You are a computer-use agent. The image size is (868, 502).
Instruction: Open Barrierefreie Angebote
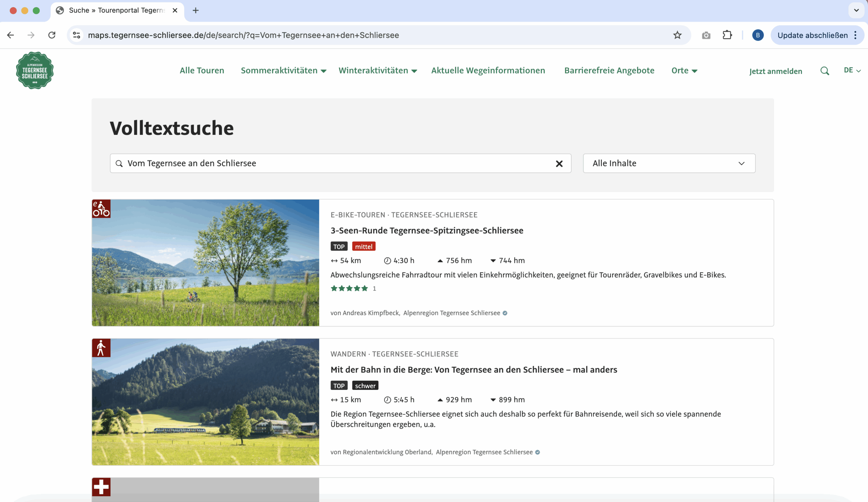(x=609, y=70)
